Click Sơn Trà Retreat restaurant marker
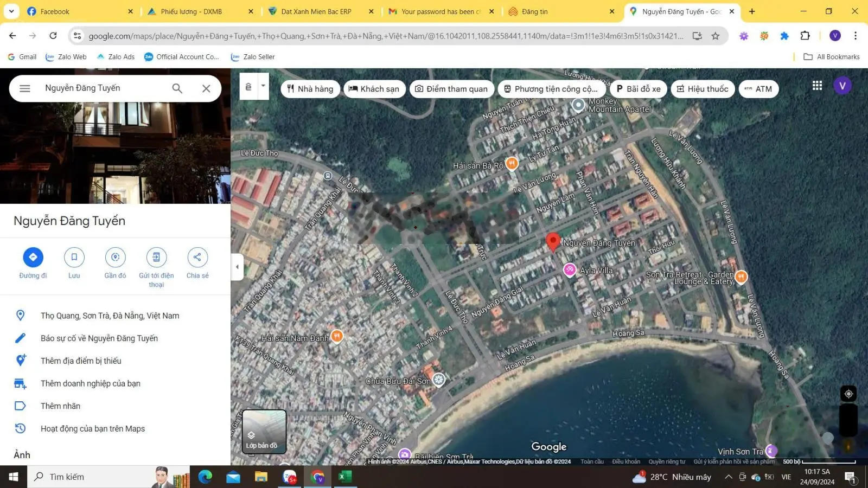868x488 pixels. (741, 277)
